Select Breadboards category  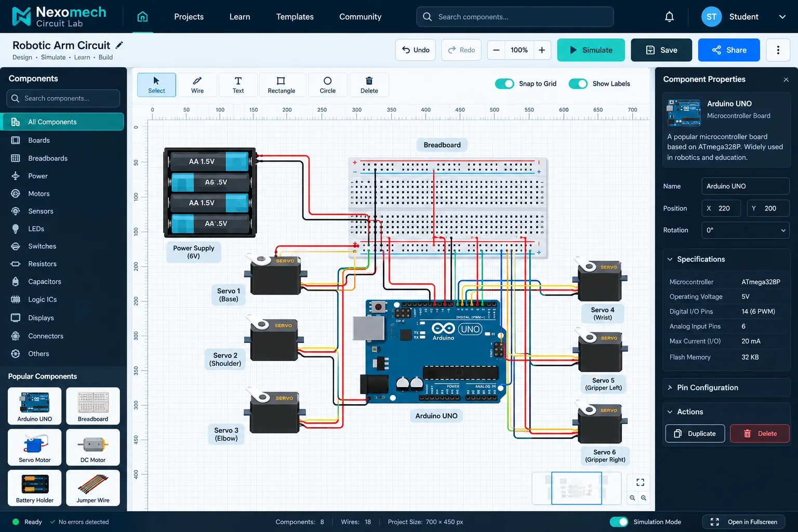pos(63,158)
